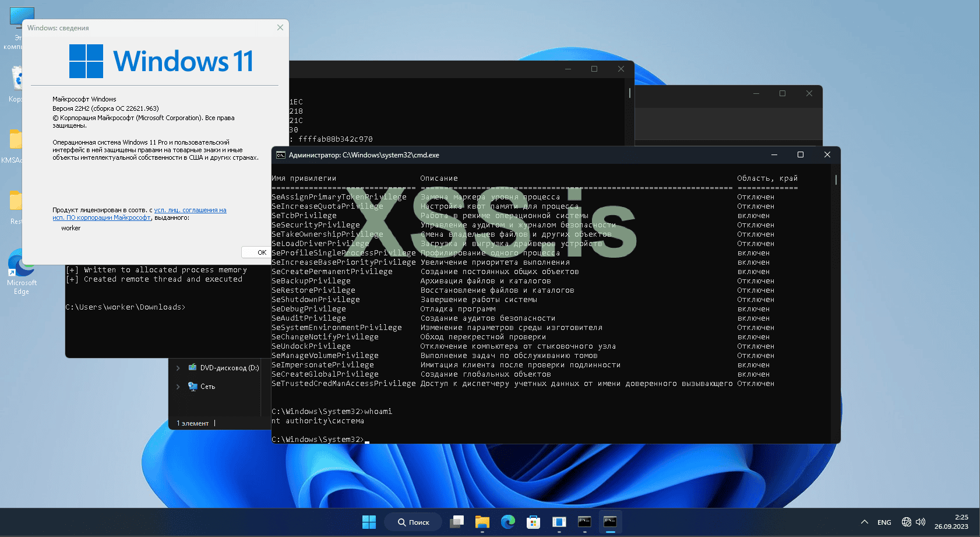Click the Task View taskbar icon
Screen dimensions: 980x537
(457, 522)
